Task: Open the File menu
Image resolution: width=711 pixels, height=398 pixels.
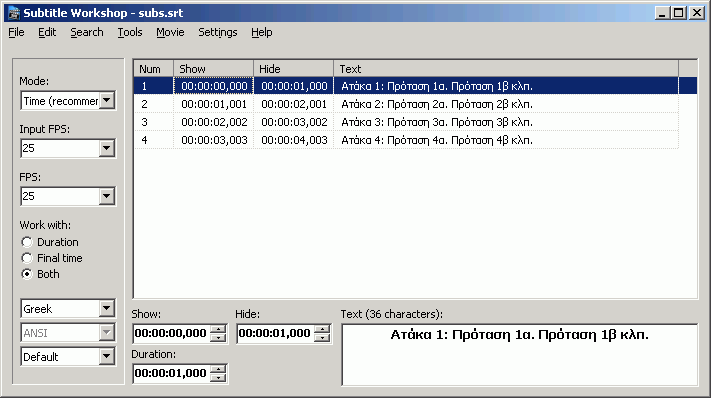Action: coord(16,33)
